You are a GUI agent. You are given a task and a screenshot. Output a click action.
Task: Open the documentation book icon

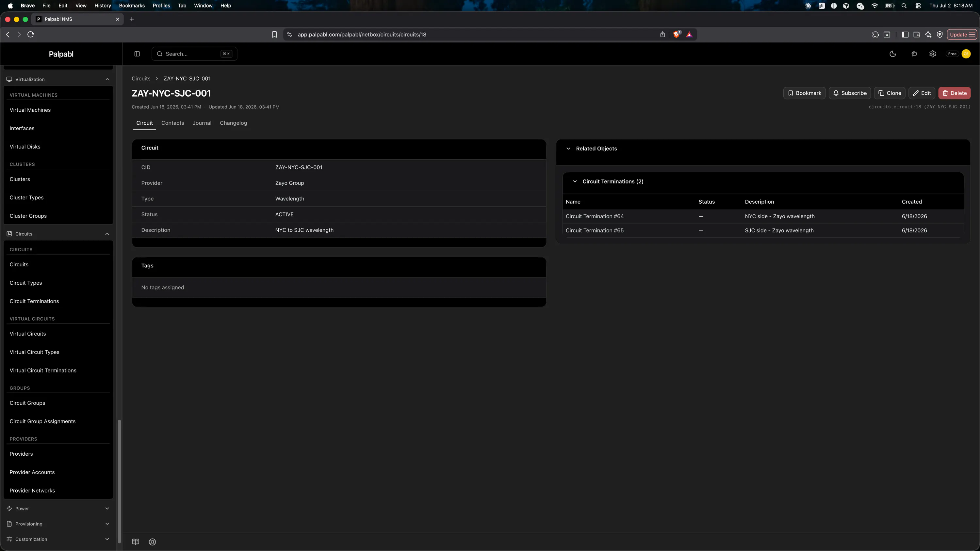tap(136, 542)
